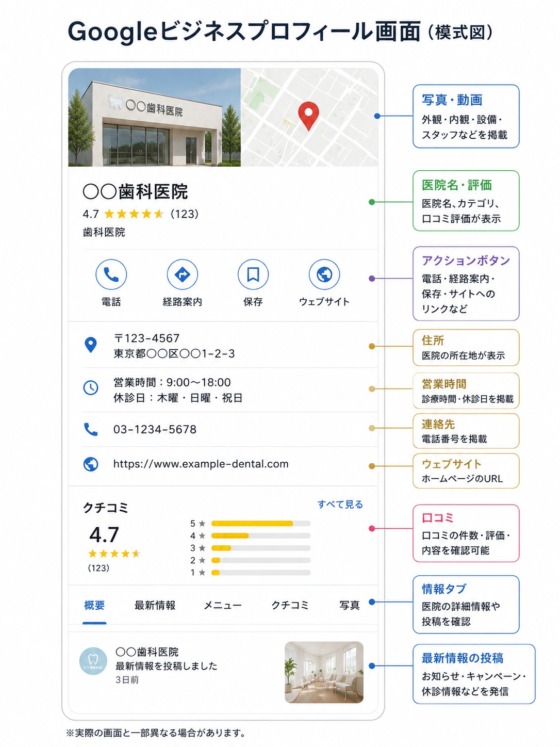560x747 pixels.
Task: Tap the 保存 bookmark icon
Action: coord(253,274)
